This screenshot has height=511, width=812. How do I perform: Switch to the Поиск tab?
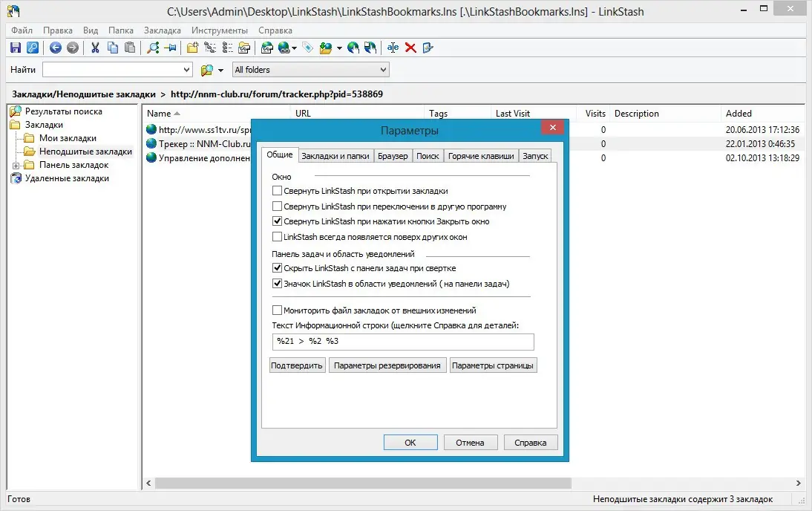[428, 156]
